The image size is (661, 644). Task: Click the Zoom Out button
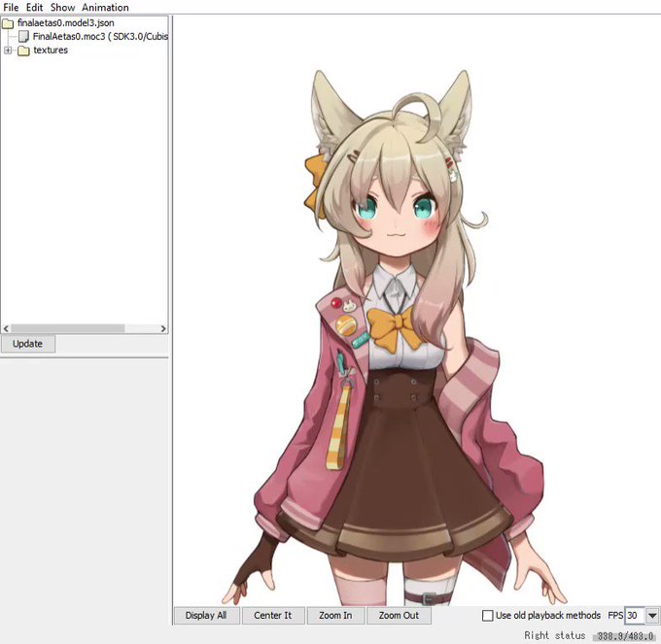(x=399, y=616)
